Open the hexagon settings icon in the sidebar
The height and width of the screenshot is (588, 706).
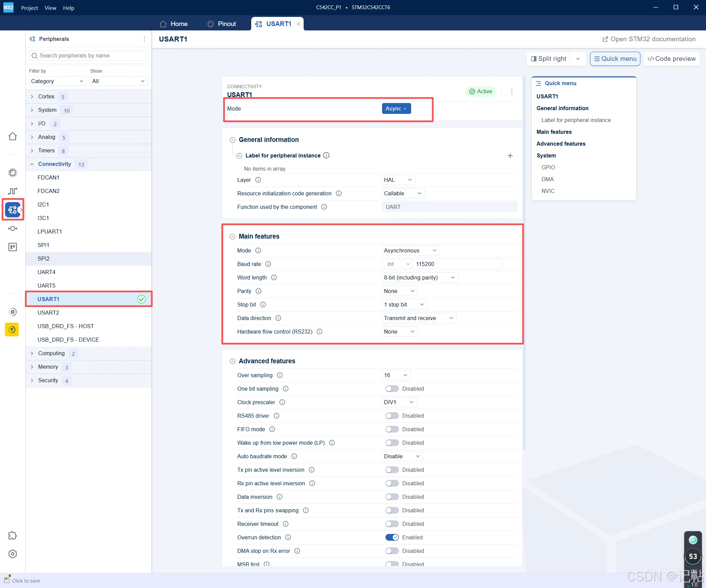(x=13, y=554)
